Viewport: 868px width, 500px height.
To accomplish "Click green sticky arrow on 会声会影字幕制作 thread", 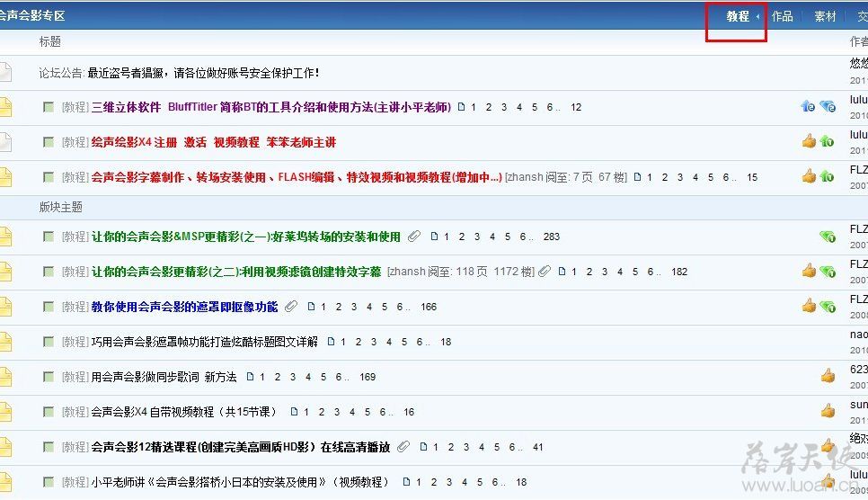I will point(827,177).
